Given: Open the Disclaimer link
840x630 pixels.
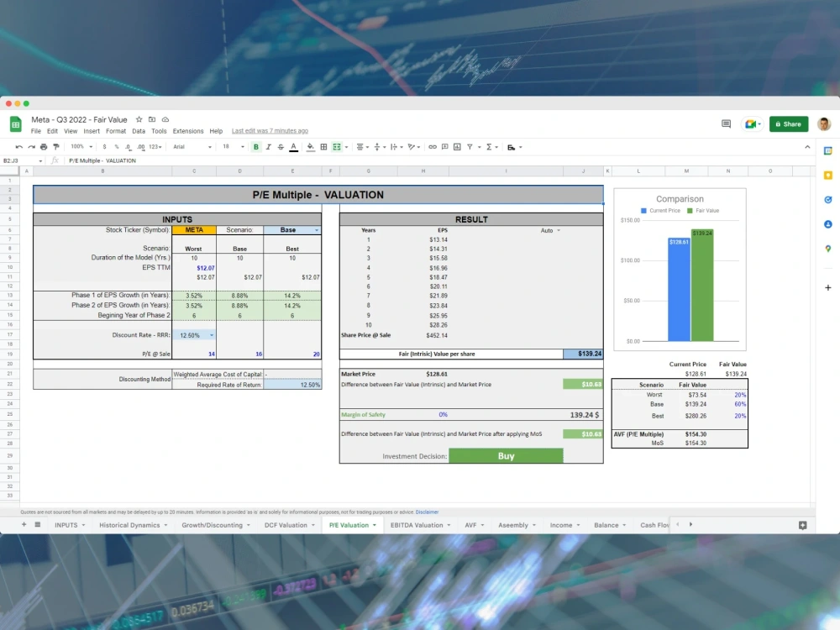Looking at the screenshot, I should tap(428, 512).
